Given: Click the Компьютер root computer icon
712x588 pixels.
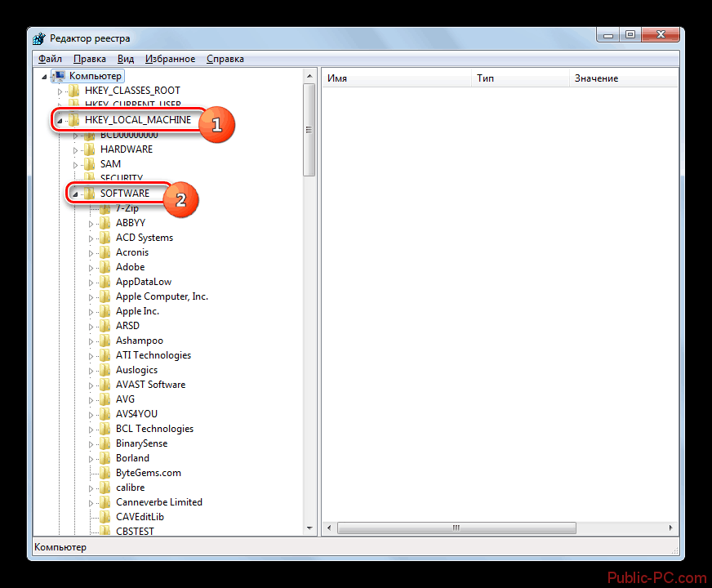Looking at the screenshot, I should pos(60,75).
